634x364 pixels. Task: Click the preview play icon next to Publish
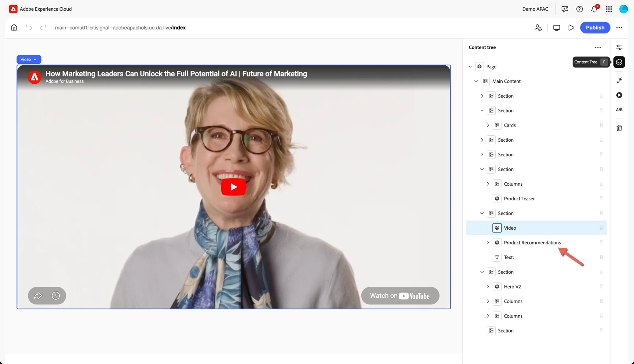[x=571, y=28]
